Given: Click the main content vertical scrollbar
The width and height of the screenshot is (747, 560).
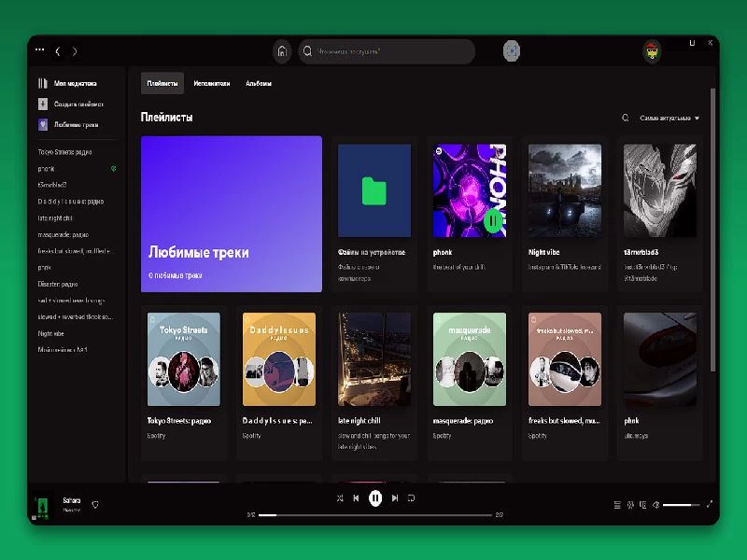Looking at the screenshot, I should tap(712, 230).
